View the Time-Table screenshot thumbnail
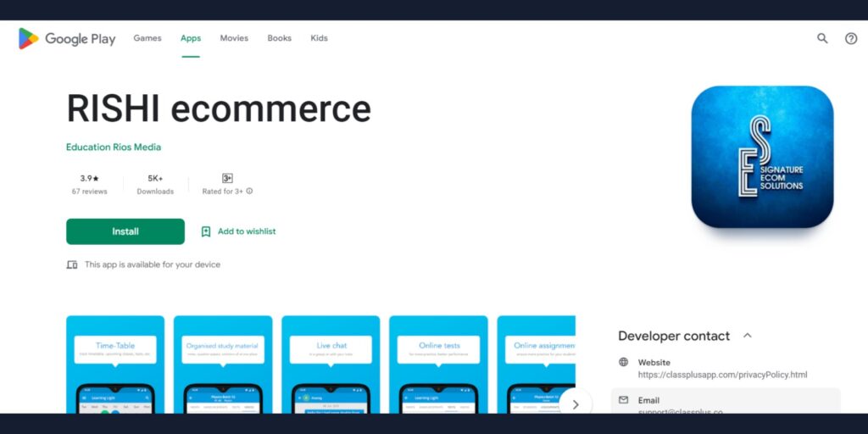This screenshot has width=868, height=434. [115, 364]
